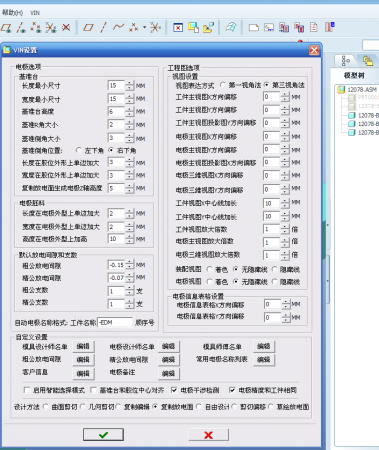The image size is (379, 450).
Task: Select the datum plane parallelogram icon
Action: [x=88, y=27]
